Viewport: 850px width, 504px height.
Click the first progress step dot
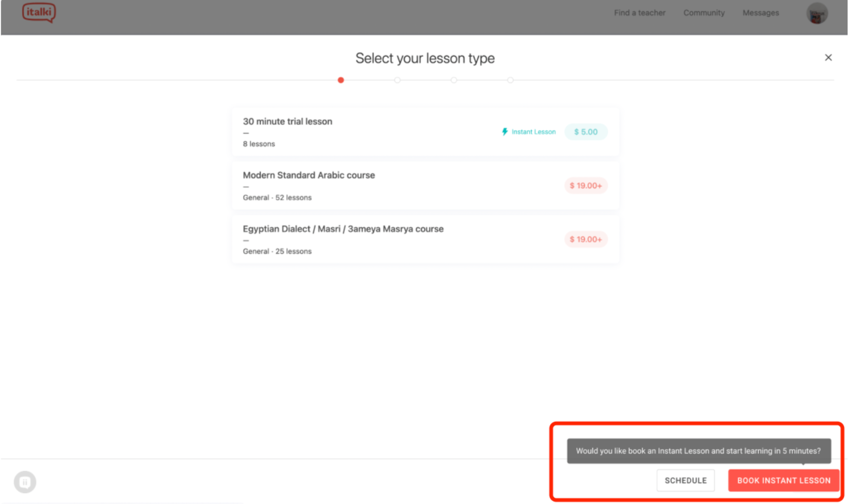(341, 80)
